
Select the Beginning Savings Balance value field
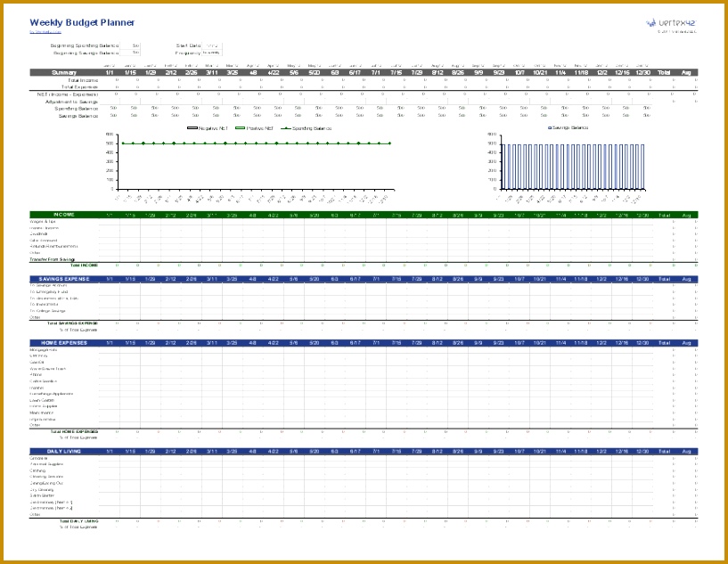tap(130, 53)
